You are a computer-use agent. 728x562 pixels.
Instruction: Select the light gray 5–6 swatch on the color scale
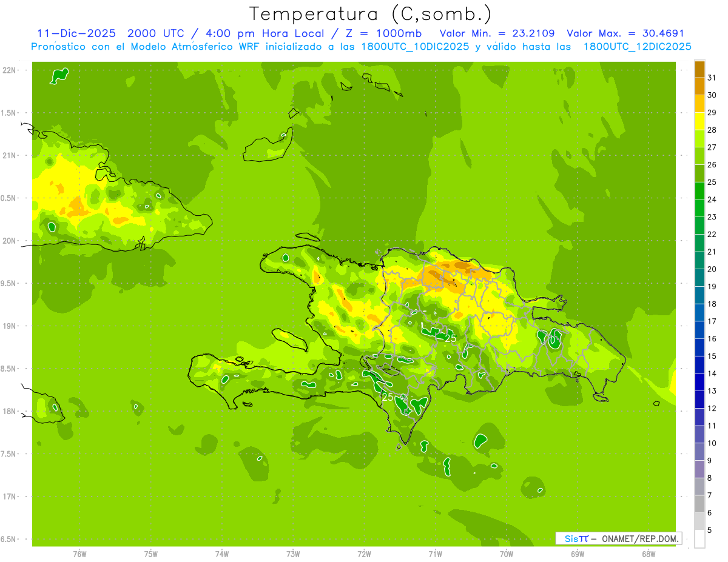699,521
